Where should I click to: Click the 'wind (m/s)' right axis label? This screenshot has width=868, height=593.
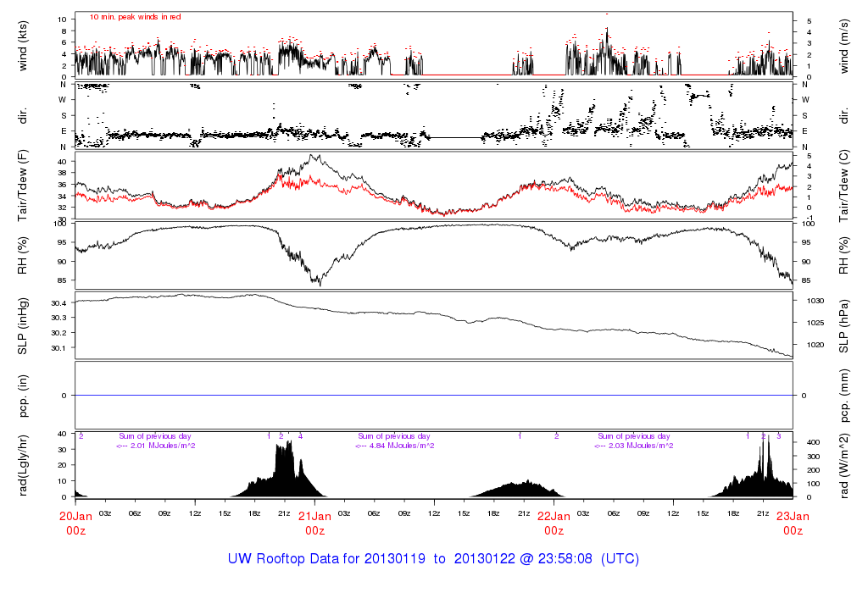pos(845,45)
